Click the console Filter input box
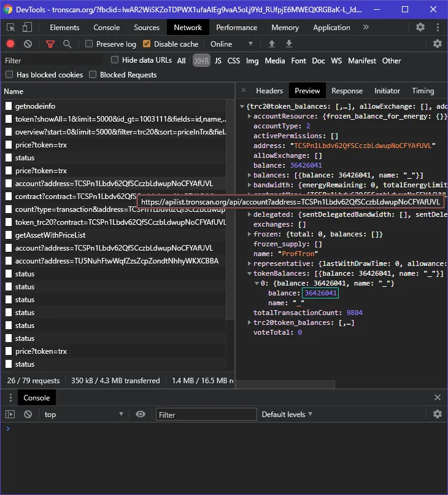The width and height of the screenshot is (448, 495). pos(206,415)
